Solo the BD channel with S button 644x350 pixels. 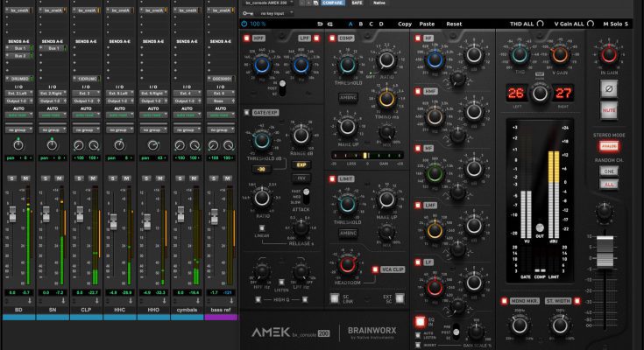pyautogui.click(x=12, y=178)
